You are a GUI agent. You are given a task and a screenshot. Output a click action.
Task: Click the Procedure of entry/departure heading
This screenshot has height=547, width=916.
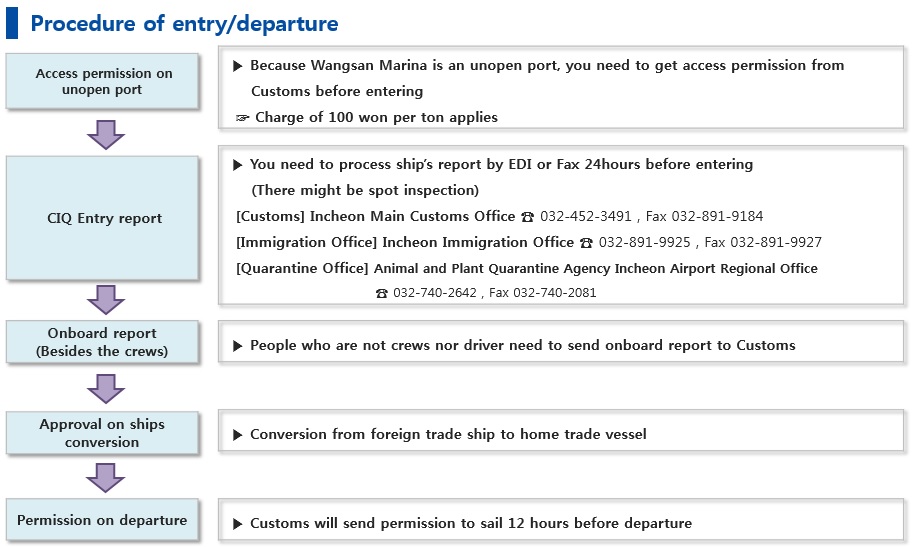point(184,23)
